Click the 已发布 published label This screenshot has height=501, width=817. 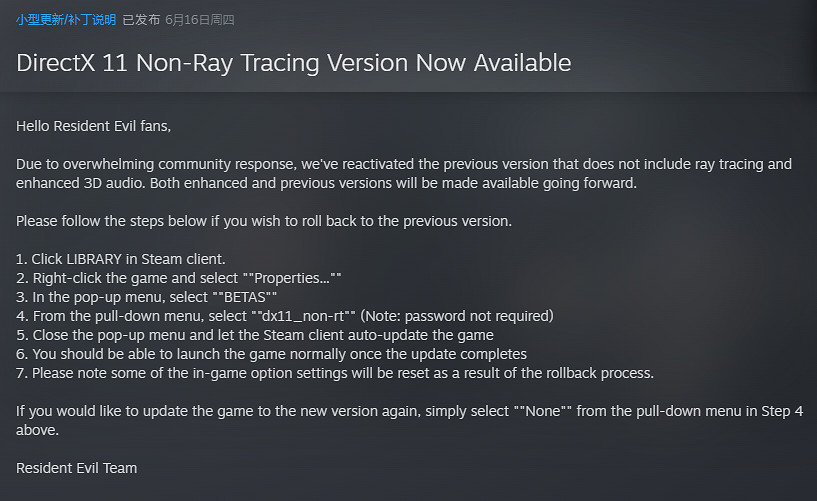tap(141, 20)
